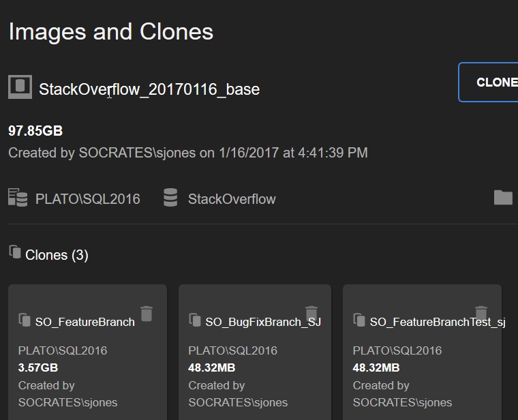Click the Images and Clones page heading
Viewport: 518px width, 420px height.
tap(111, 32)
